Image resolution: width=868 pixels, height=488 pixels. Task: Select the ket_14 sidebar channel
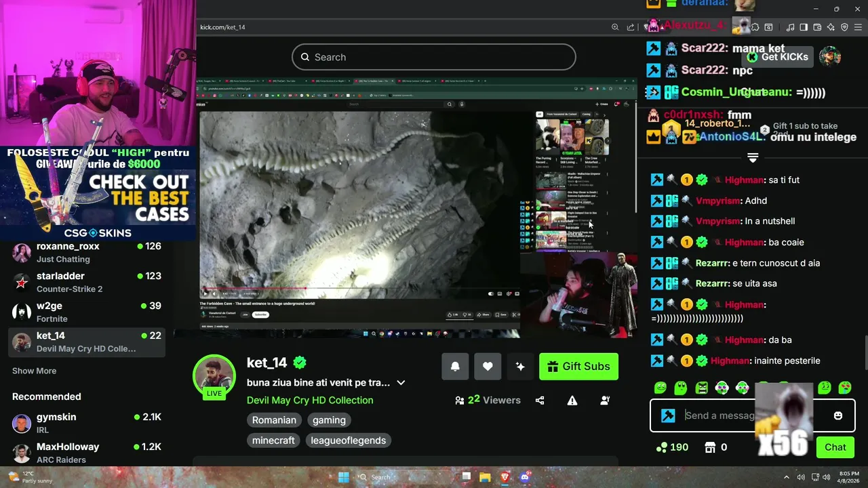click(x=87, y=342)
